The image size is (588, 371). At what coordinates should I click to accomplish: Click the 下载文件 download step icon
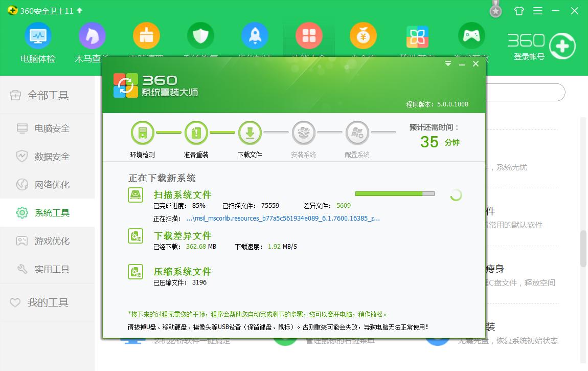(250, 132)
